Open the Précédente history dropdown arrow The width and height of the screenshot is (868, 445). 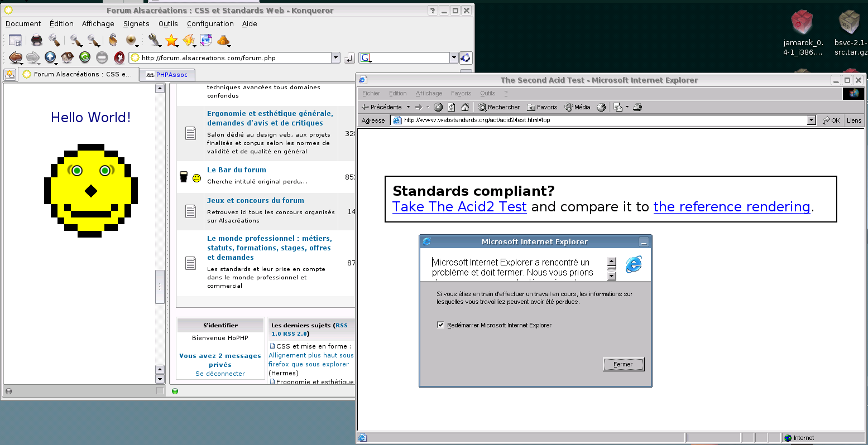tap(408, 107)
